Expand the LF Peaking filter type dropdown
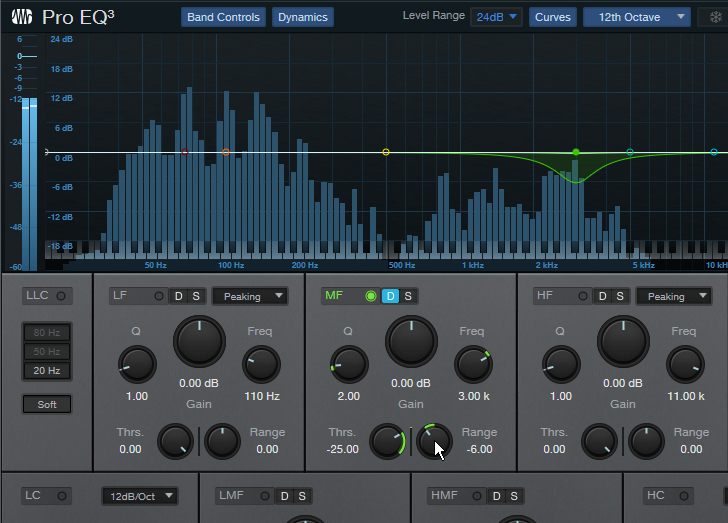The height and width of the screenshot is (523, 728). (251, 296)
